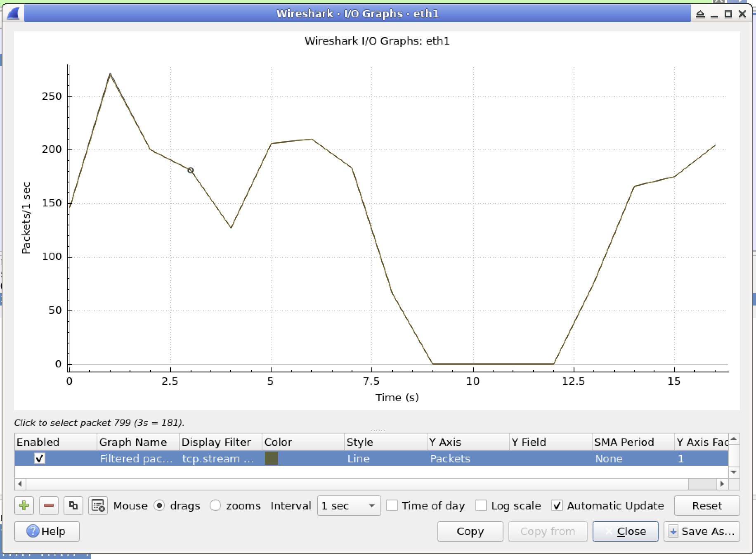Select the zooms mouse mode
The image size is (756, 559).
click(215, 505)
